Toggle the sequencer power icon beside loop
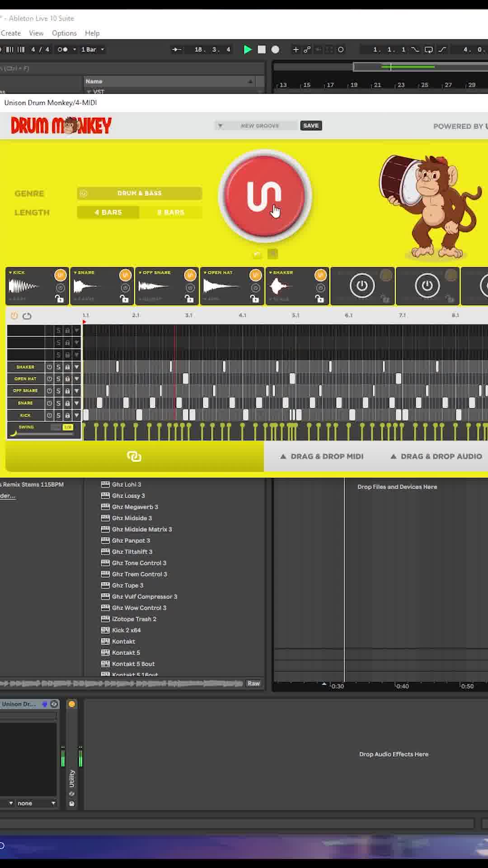 (14, 316)
